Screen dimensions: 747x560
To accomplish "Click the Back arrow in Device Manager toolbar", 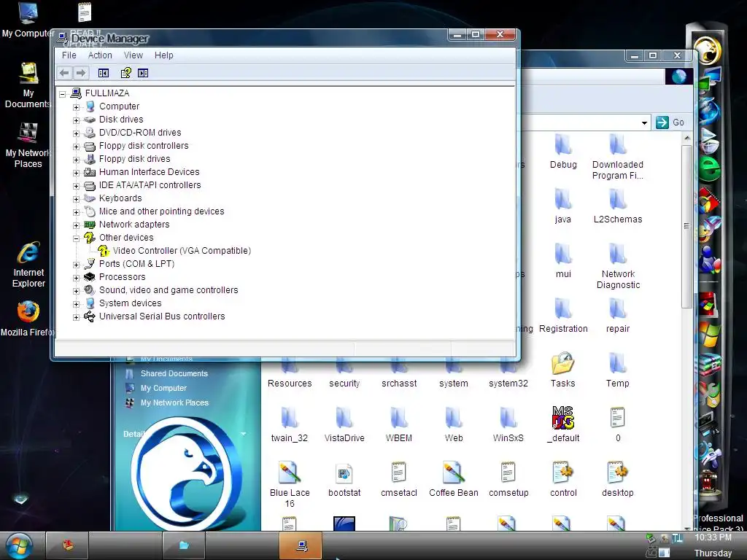I will pos(64,73).
